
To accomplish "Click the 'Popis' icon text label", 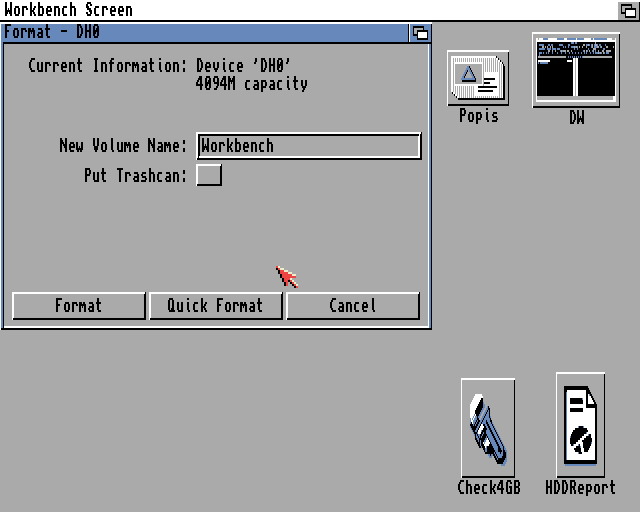I will (478, 116).
